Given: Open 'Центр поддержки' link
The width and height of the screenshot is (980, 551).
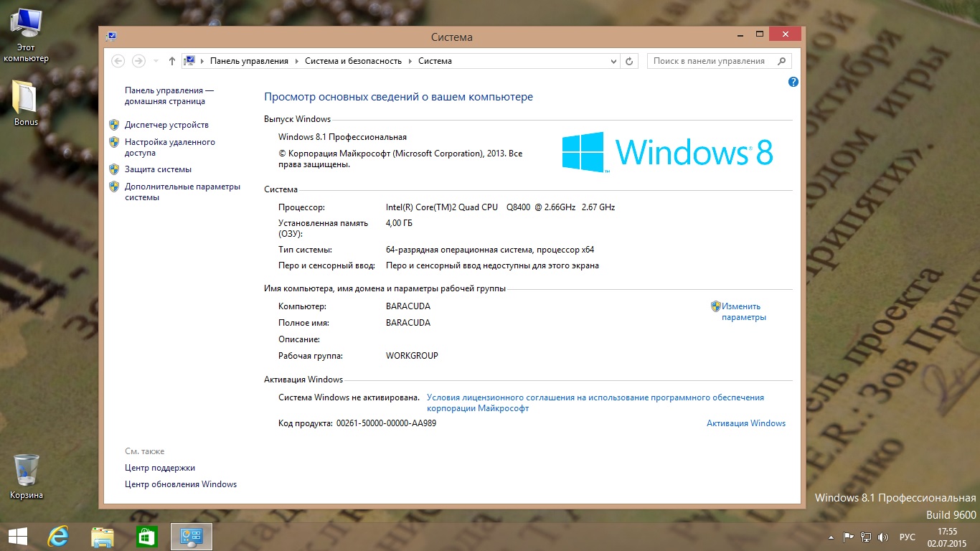Looking at the screenshot, I should tap(159, 468).
